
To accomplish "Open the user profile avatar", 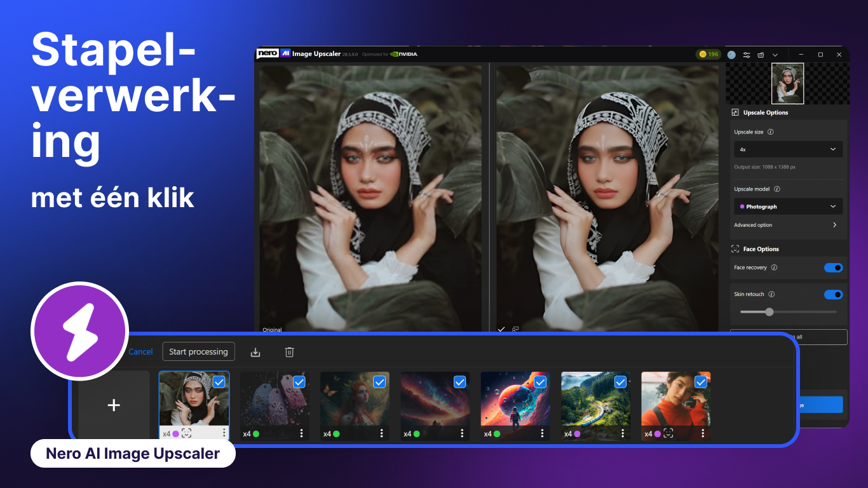I will (x=731, y=55).
